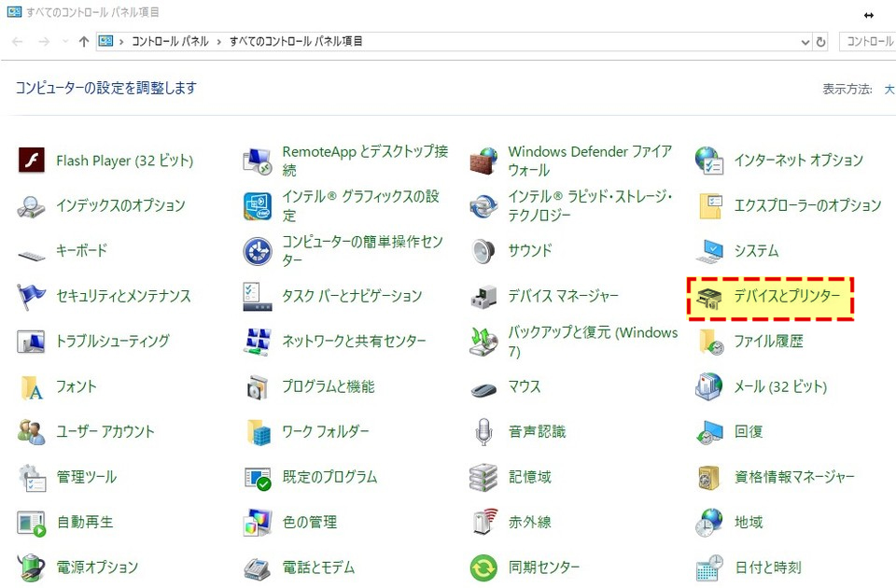Open the 表示方法 view mode dropdown
This screenshot has width=896, height=588.
(x=889, y=90)
